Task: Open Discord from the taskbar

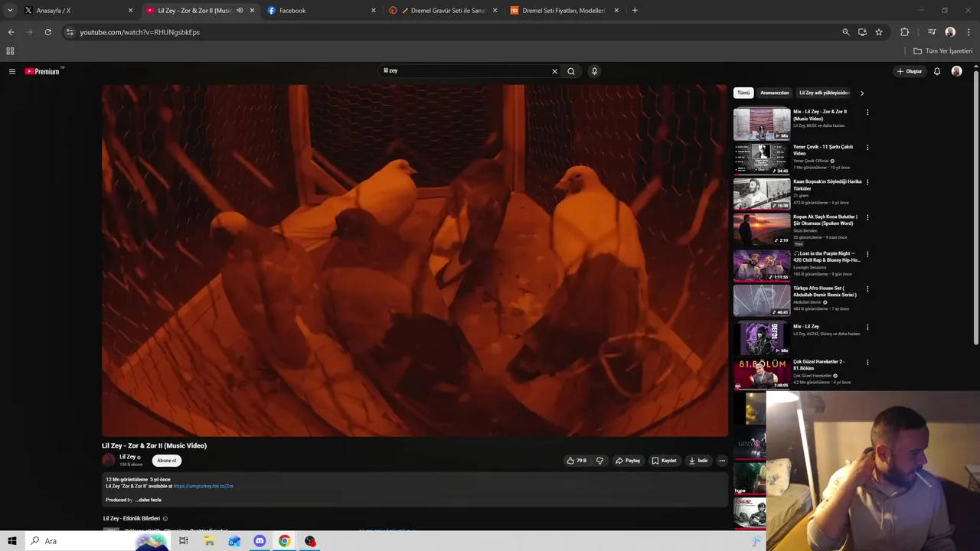Action: (260, 541)
